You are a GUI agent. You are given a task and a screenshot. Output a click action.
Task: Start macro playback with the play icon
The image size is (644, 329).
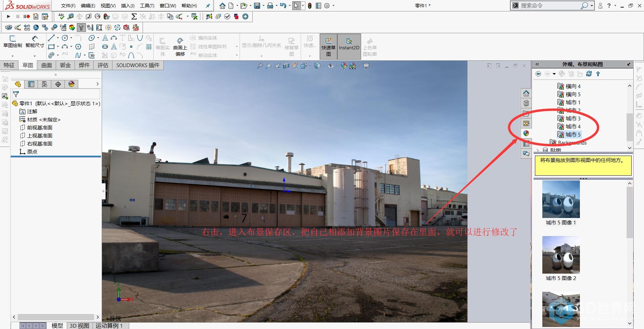click(x=9, y=16)
